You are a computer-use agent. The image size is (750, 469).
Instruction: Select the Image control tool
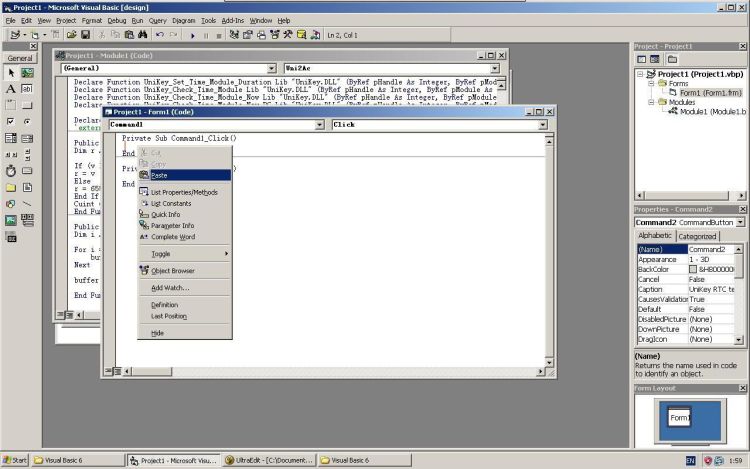tap(11, 220)
